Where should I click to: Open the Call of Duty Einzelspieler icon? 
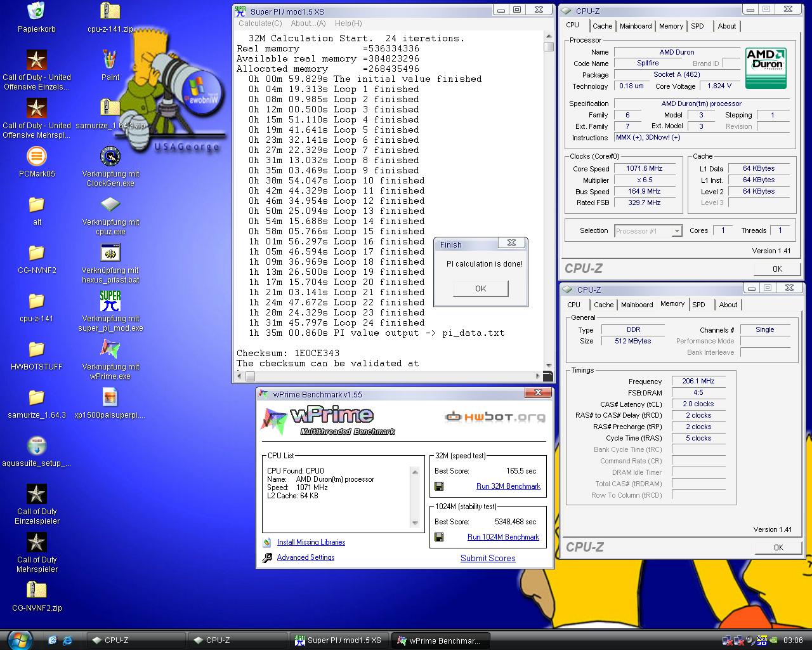pos(36,494)
